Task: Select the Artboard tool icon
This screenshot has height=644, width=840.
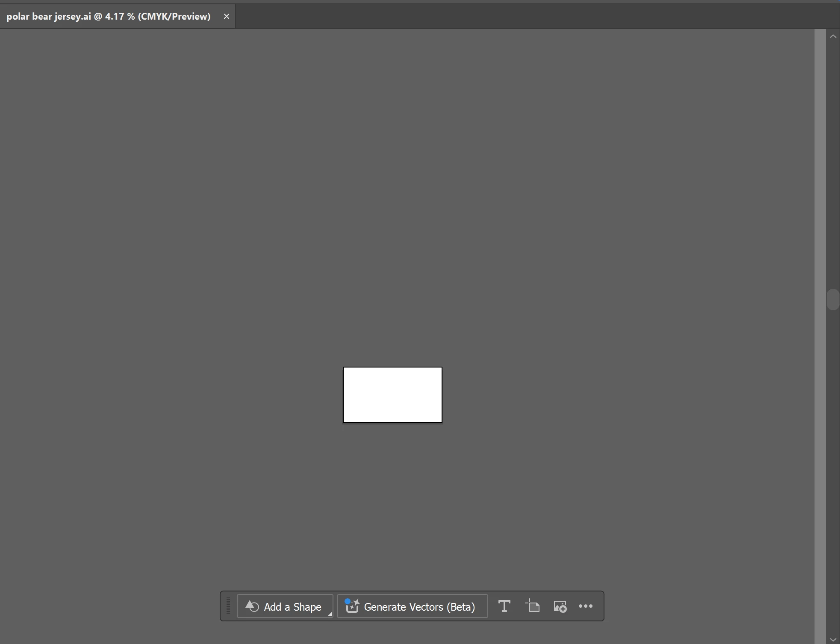Action: pos(533,606)
